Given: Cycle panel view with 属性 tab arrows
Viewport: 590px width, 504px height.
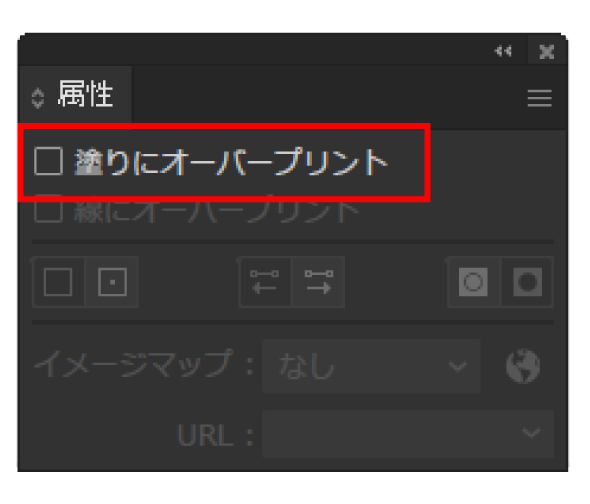Looking at the screenshot, I should tap(38, 98).
